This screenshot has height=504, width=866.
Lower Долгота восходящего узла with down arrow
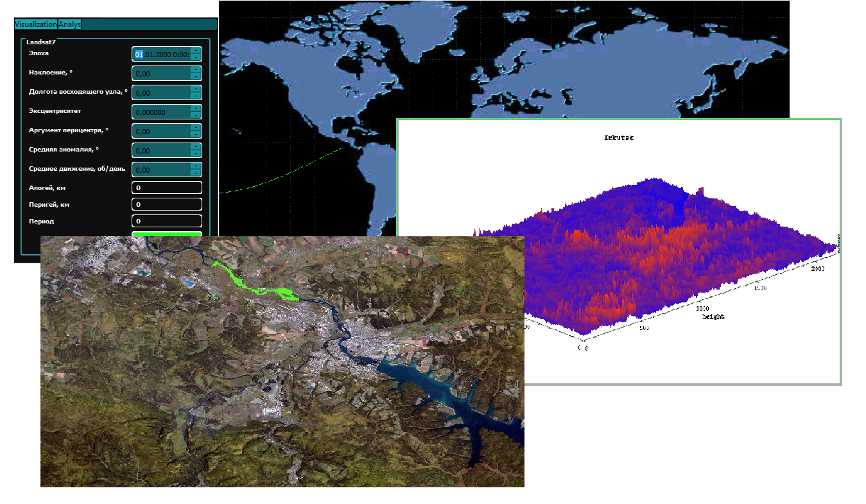click(x=196, y=97)
